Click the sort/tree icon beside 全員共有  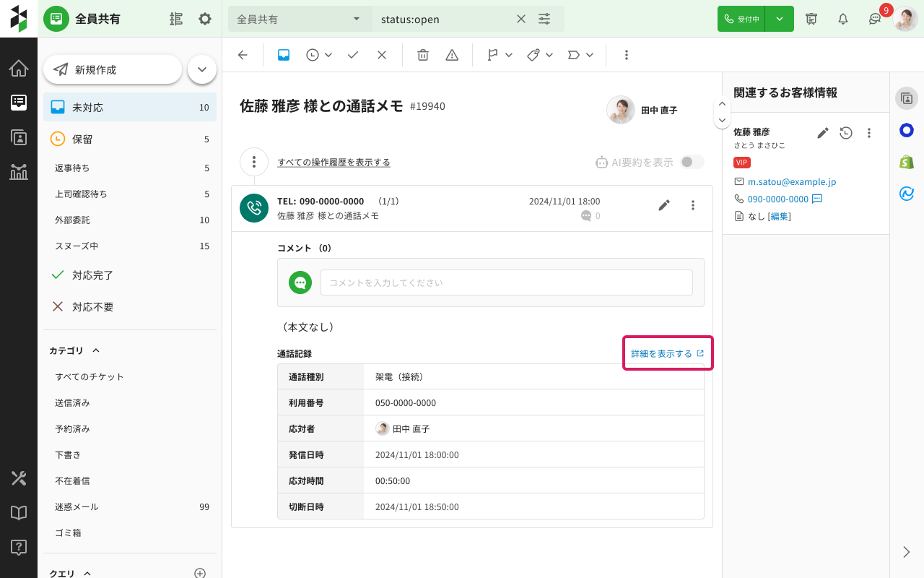click(x=176, y=19)
